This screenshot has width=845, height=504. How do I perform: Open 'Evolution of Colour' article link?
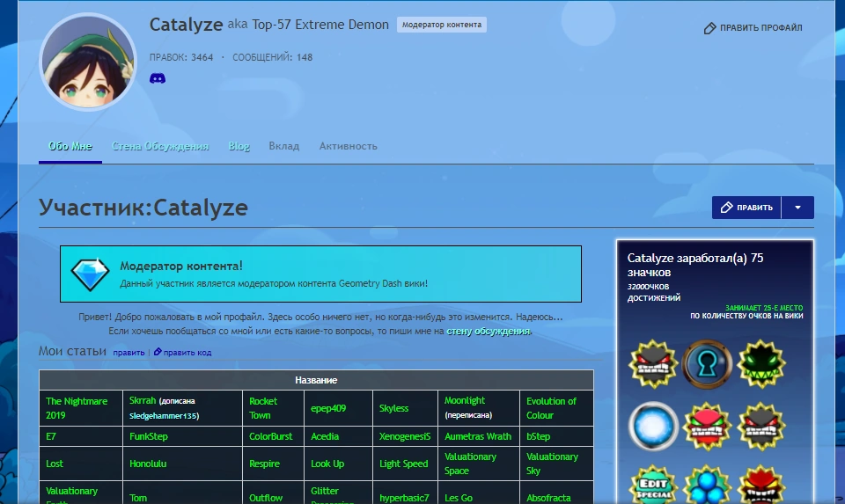coord(551,408)
